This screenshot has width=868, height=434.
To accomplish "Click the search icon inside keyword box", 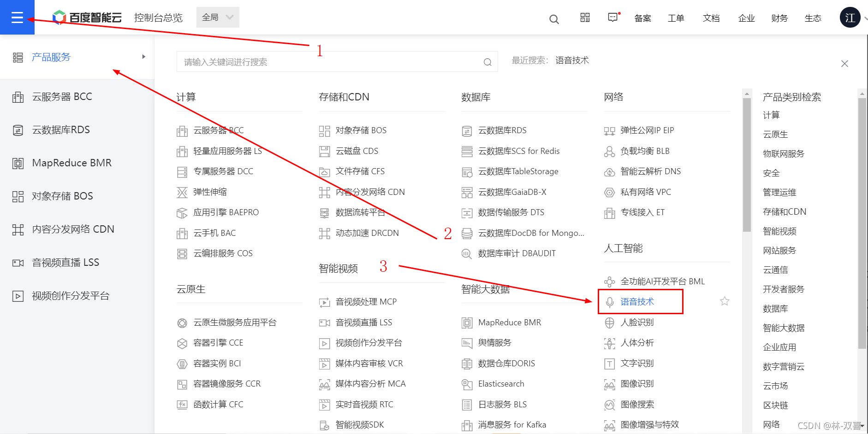I will 488,62.
